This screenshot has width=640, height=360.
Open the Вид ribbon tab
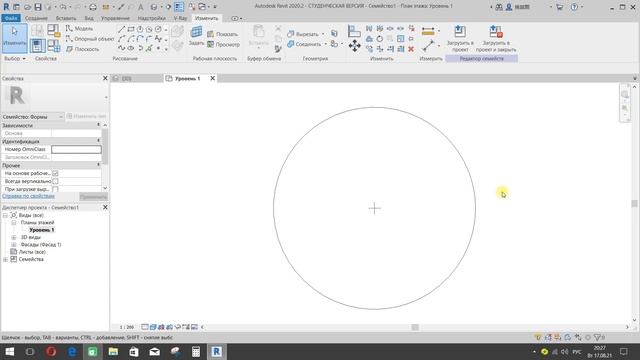click(x=89, y=18)
